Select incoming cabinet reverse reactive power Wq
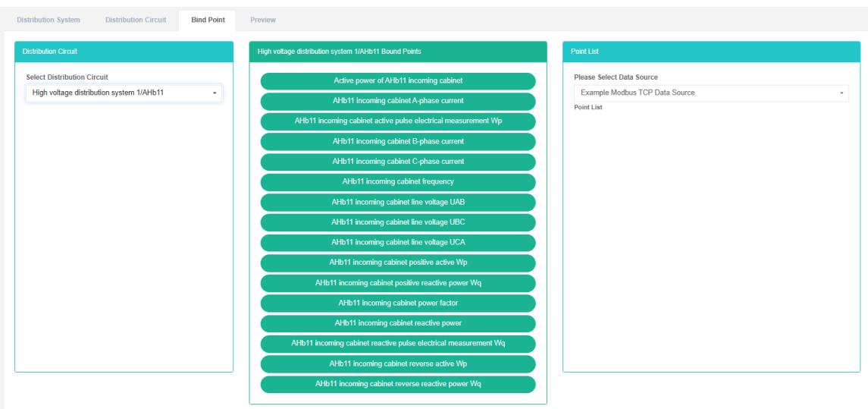 (398, 384)
